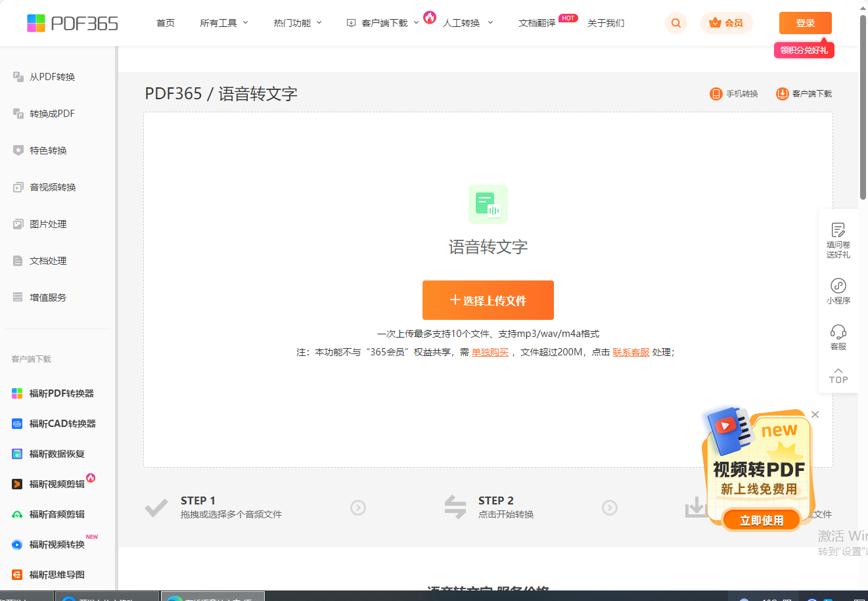Open 福昕PDF转换器 download link

(x=61, y=393)
